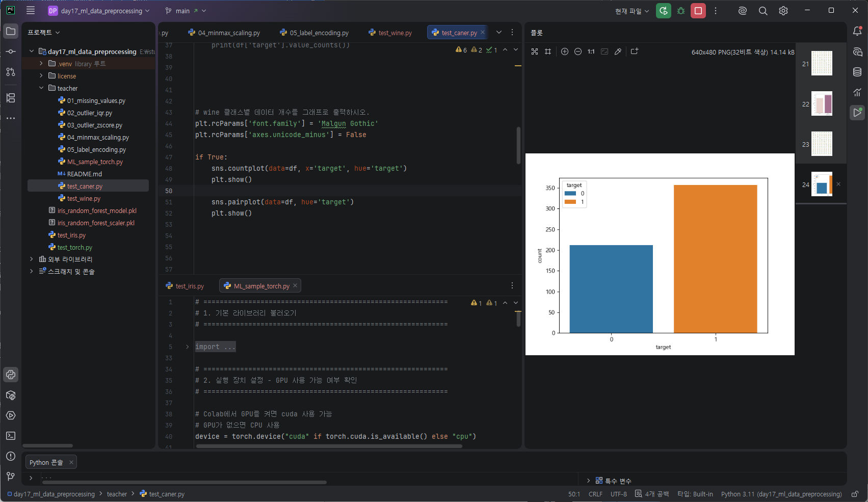Image resolution: width=868 pixels, height=502 pixels.
Task: Select plot thumbnail 22
Action: pos(821,103)
